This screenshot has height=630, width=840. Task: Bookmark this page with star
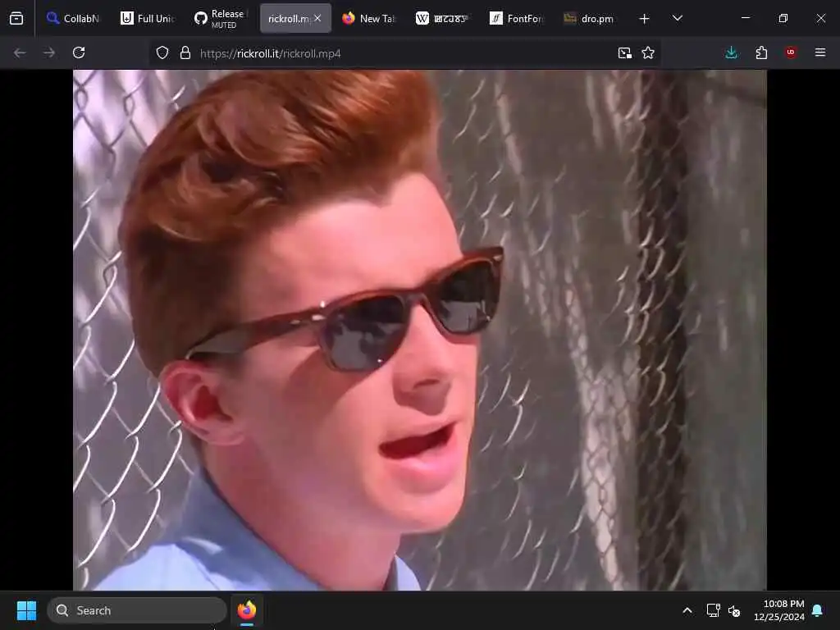tap(648, 53)
